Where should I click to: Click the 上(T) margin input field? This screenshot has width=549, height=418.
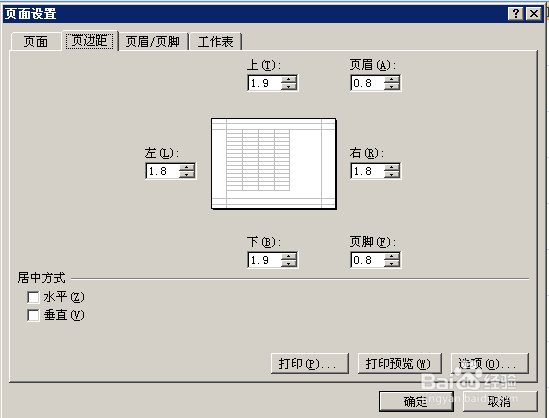[x=264, y=83]
